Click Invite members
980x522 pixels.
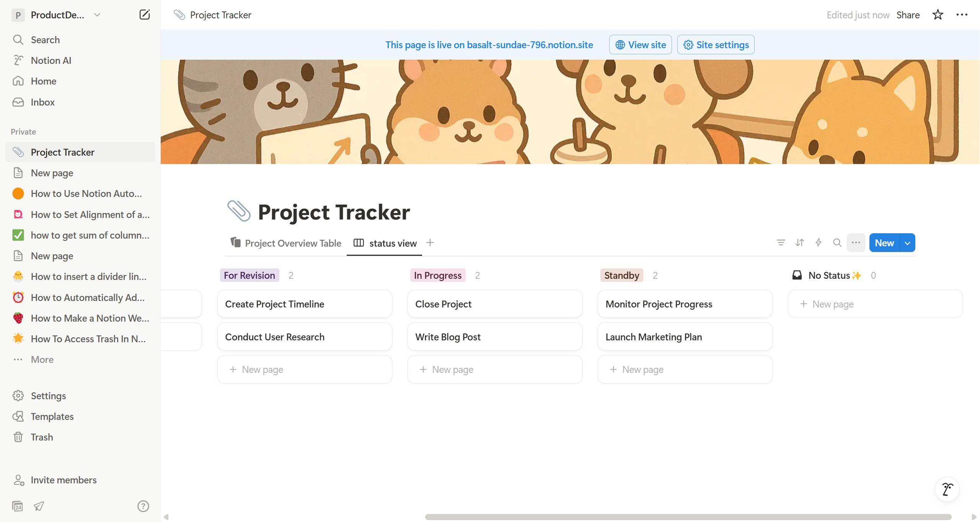(80, 480)
